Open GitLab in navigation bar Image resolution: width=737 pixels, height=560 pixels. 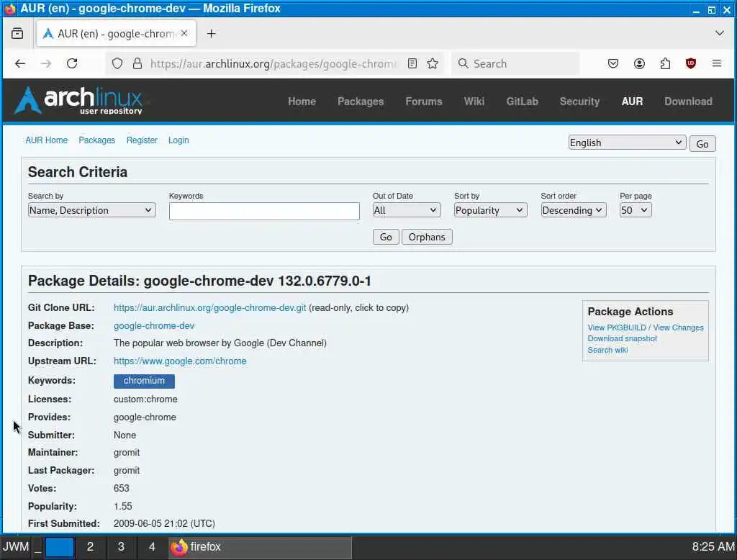522,101
